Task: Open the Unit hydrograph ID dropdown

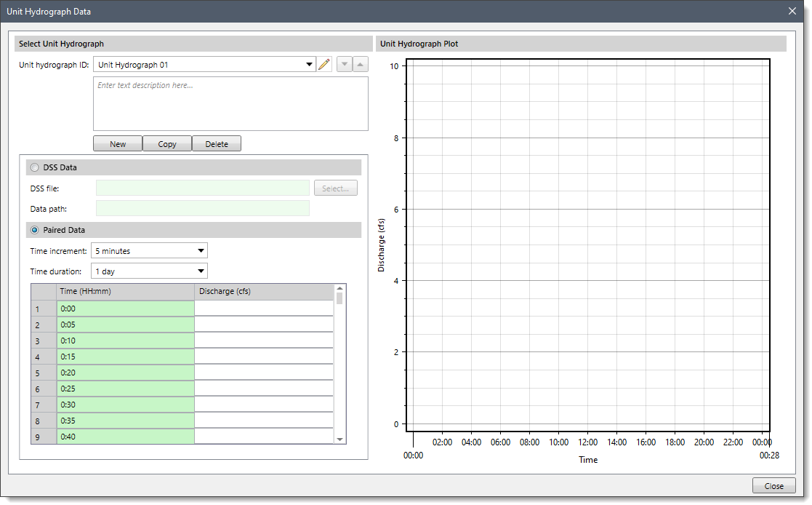Action: pyautogui.click(x=309, y=64)
